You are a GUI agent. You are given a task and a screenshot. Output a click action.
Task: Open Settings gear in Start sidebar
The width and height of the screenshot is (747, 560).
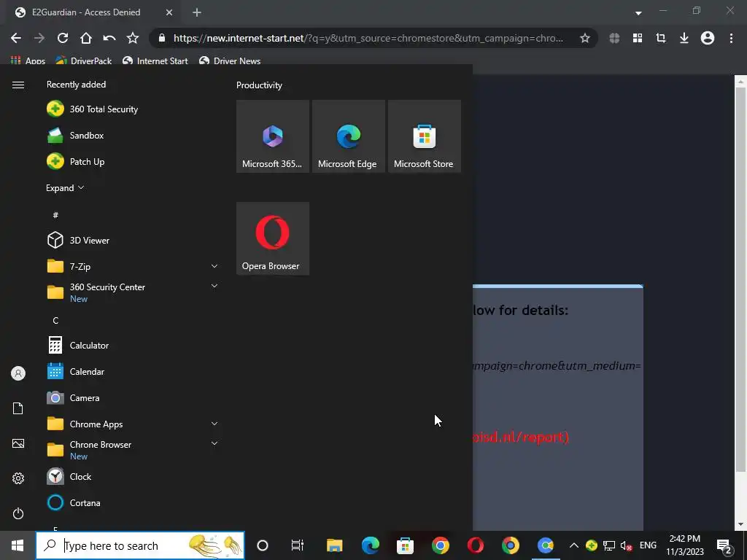point(18,478)
